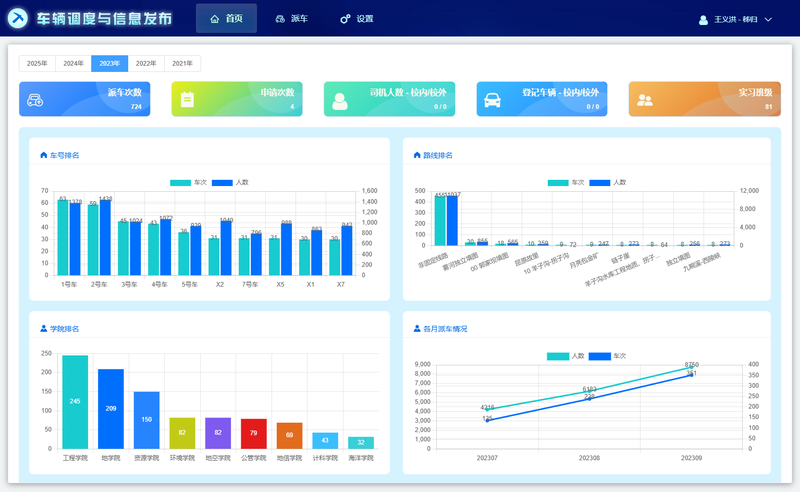800x492 pixels.
Task: Click the clipboard icon in 申请次数 card
Action: [187, 100]
